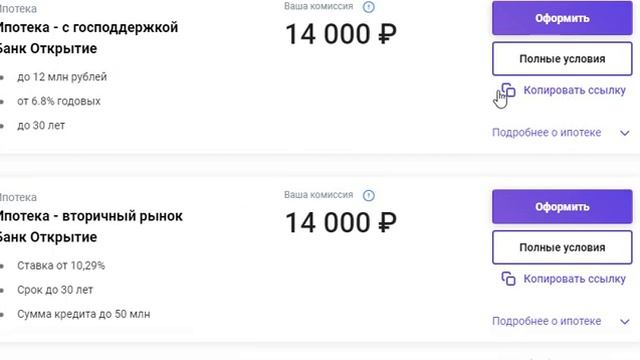Click Банк Открытие under господдержка mortgage title
This screenshot has height=360, width=640.
click(x=48, y=49)
